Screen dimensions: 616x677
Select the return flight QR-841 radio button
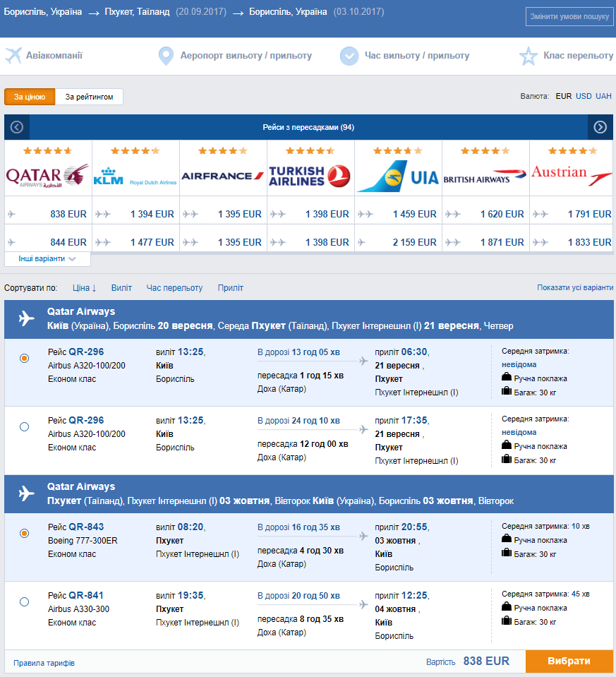tap(25, 601)
